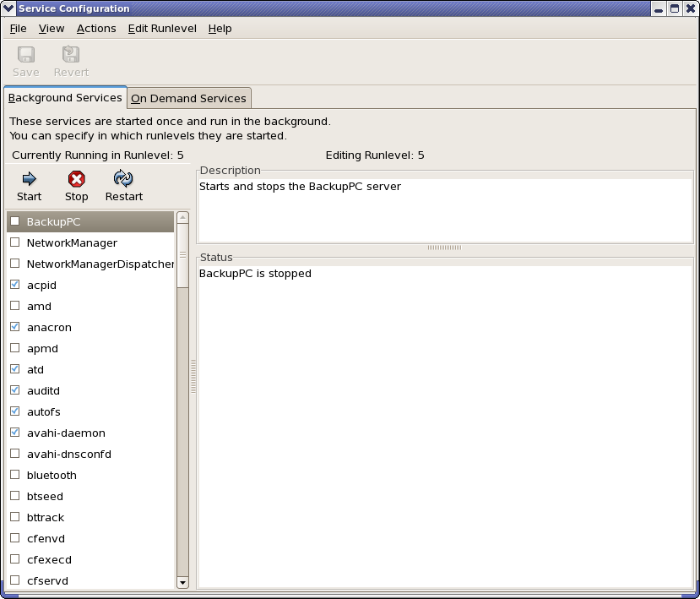Viewport: 700px width, 599px height.
Task: Click the Save toolbar icon
Action: pos(26,55)
